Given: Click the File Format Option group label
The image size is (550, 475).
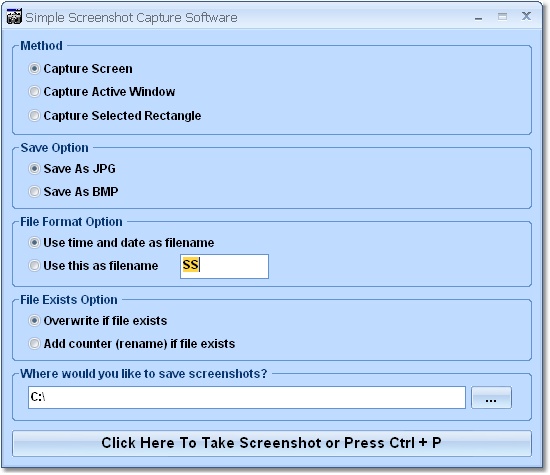Looking at the screenshot, I should click(72, 222).
